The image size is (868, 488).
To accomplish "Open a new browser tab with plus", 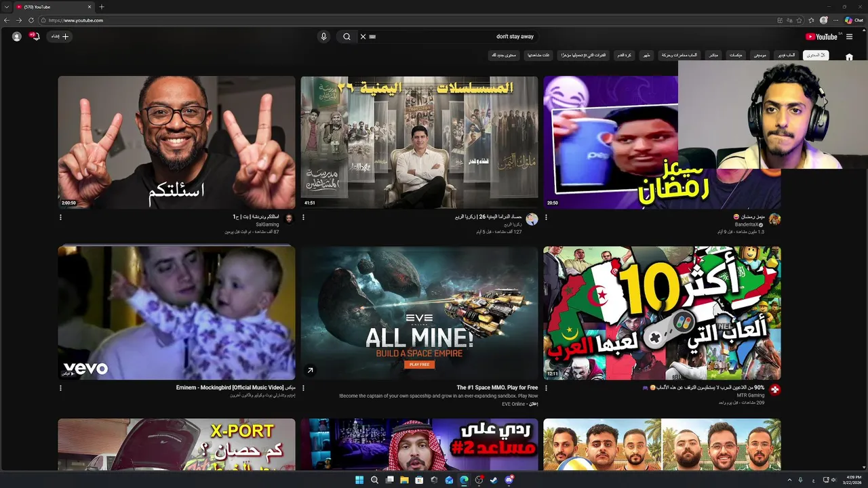I will click(102, 7).
